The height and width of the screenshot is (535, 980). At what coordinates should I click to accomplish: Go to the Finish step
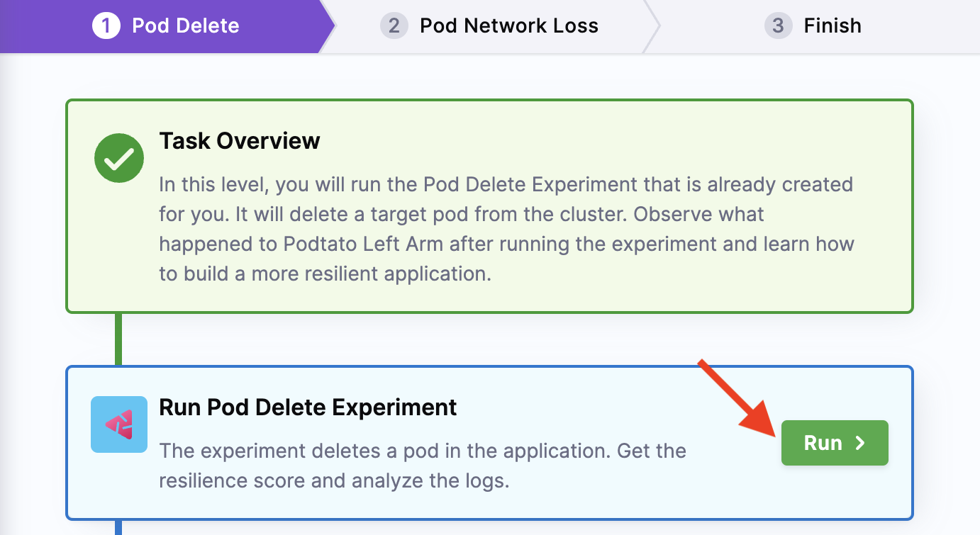click(x=832, y=26)
